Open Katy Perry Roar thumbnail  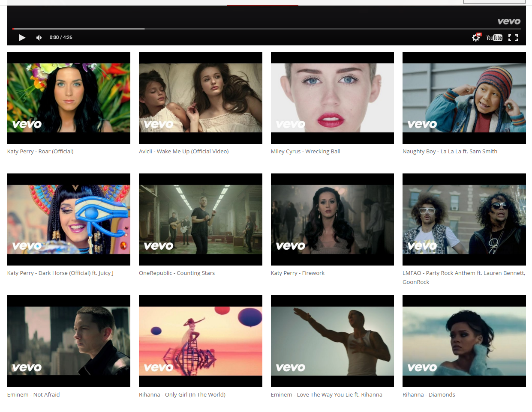click(69, 98)
